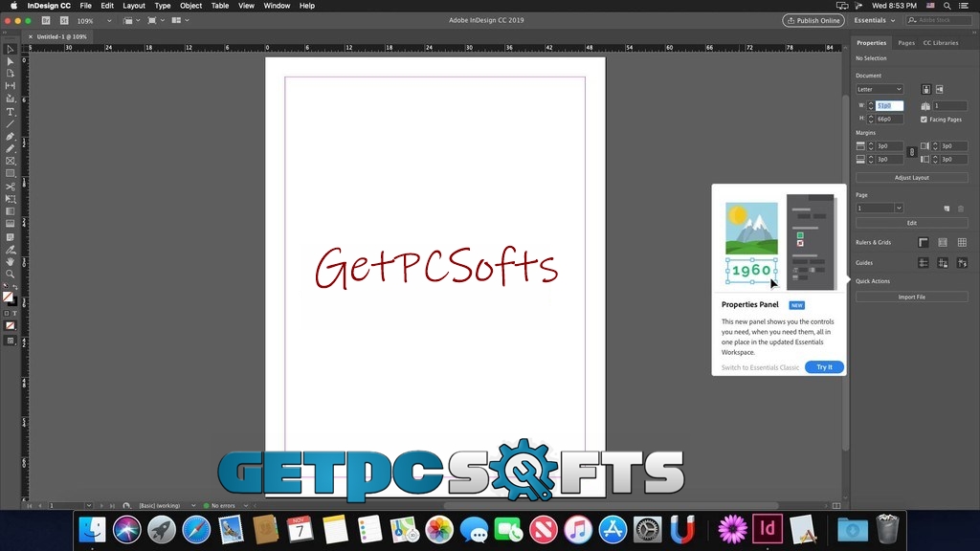The image size is (980, 551).
Task: Click the Publish Online button
Action: coord(813,21)
